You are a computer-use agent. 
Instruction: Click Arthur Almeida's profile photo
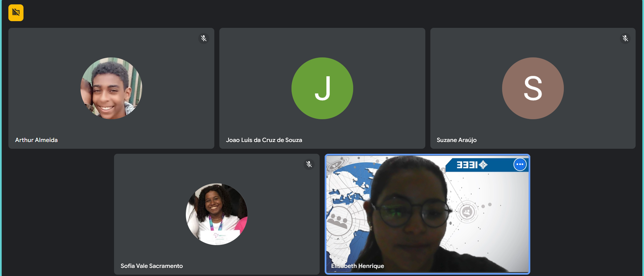111,88
